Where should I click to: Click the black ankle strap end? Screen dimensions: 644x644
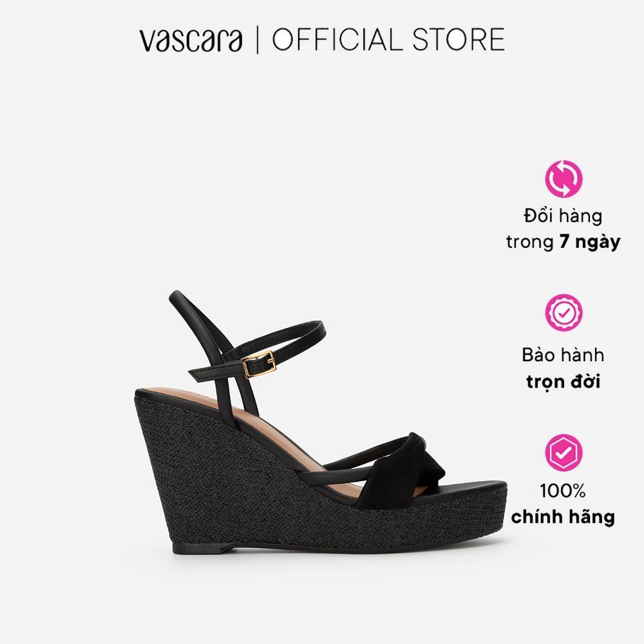[202, 374]
